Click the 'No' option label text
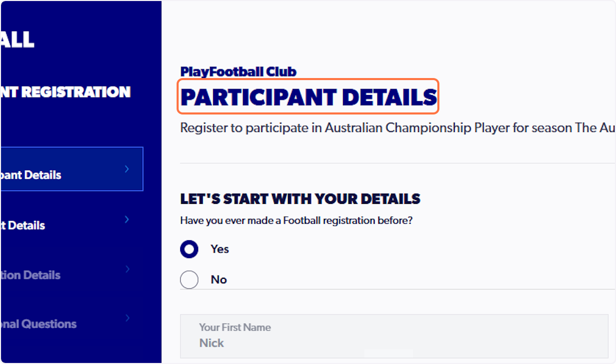 click(219, 280)
